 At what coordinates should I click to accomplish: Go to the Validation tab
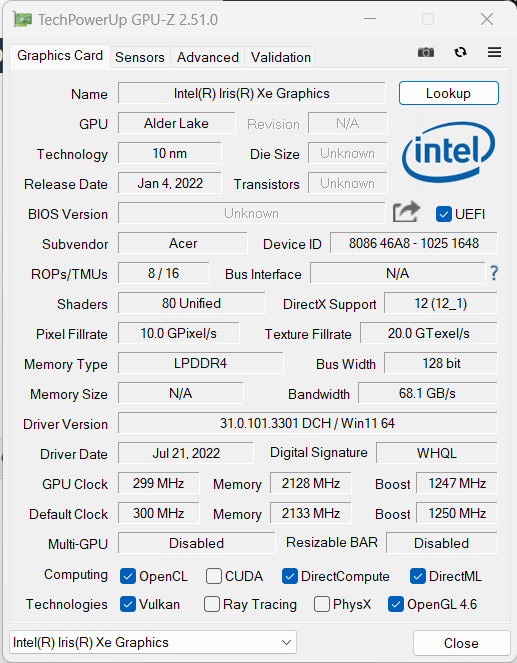281,57
